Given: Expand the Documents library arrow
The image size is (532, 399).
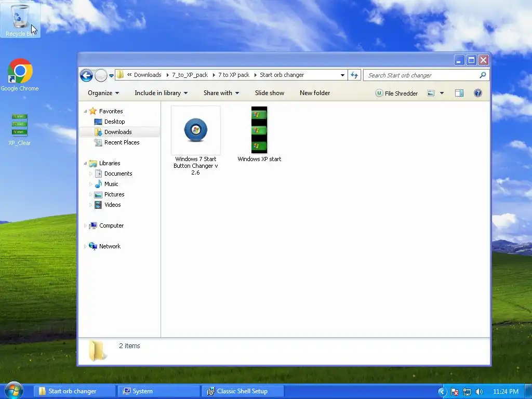Looking at the screenshot, I should point(90,174).
